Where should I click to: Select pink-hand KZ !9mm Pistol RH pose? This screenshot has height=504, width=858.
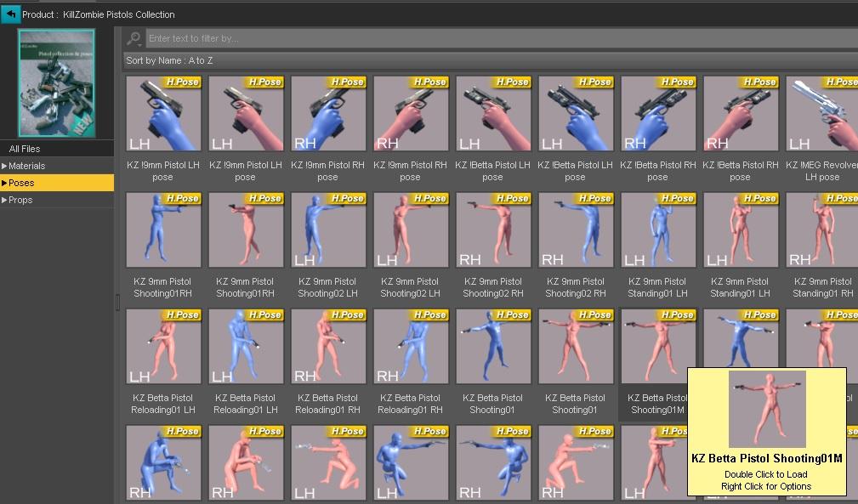(411, 113)
